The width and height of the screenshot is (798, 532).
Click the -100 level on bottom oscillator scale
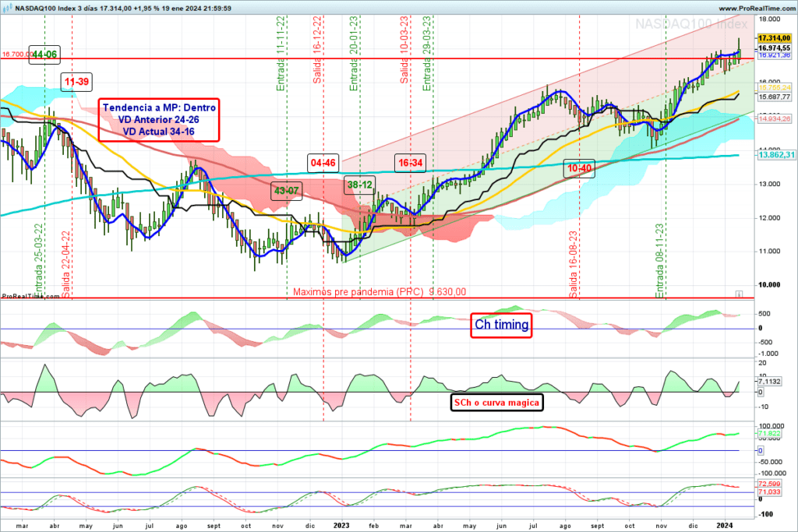[x=766, y=514]
